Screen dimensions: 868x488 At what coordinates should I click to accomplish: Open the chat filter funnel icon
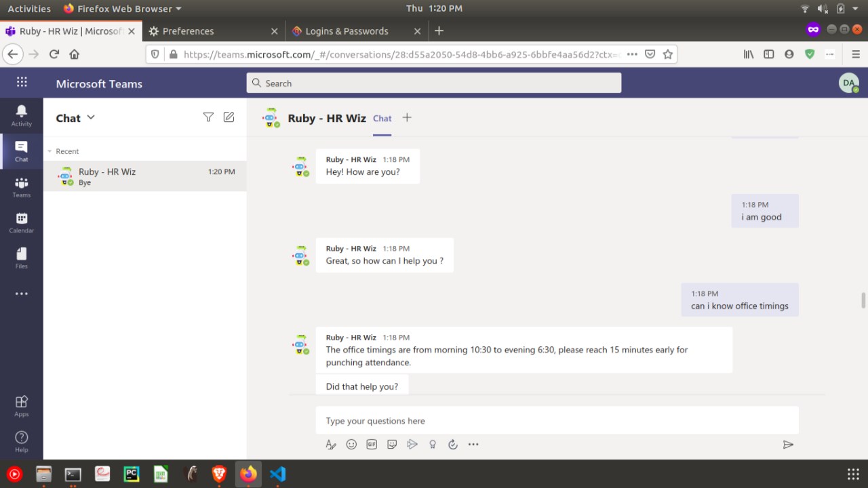click(x=208, y=117)
